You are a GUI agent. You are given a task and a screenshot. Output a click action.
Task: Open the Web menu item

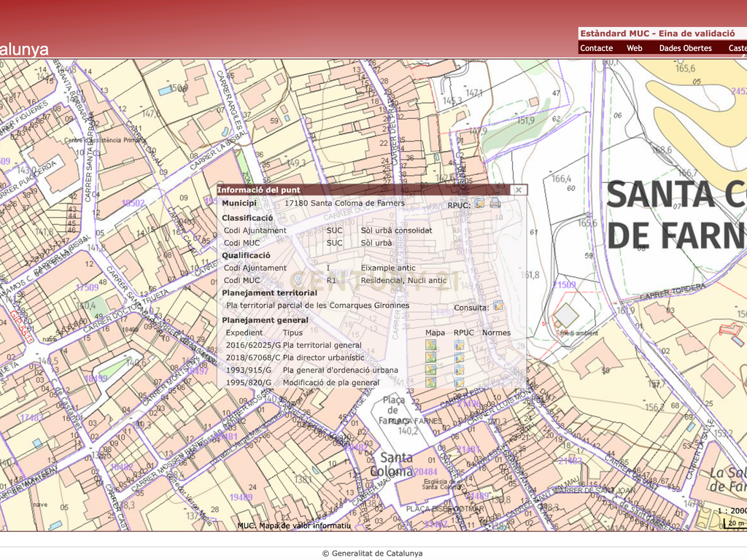click(x=634, y=48)
